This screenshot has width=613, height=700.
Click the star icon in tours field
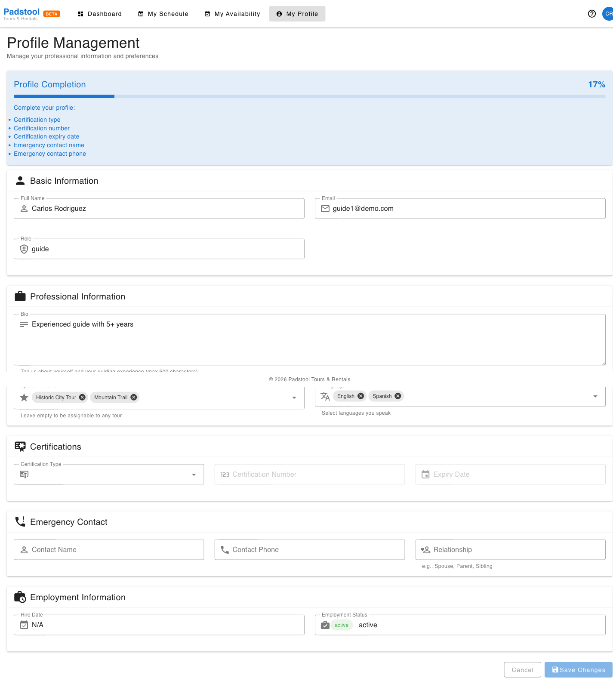pyautogui.click(x=24, y=398)
